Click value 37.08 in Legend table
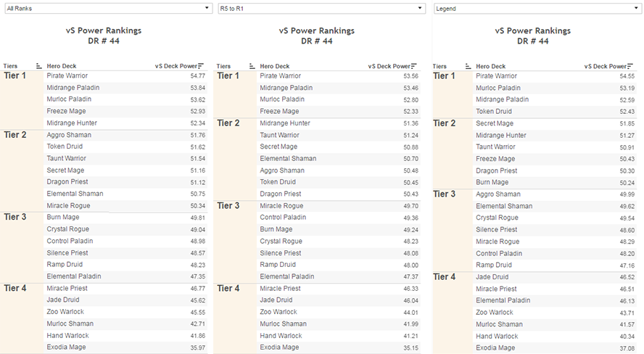The width and height of the screenshot is (644, 354). pos(627,348)
